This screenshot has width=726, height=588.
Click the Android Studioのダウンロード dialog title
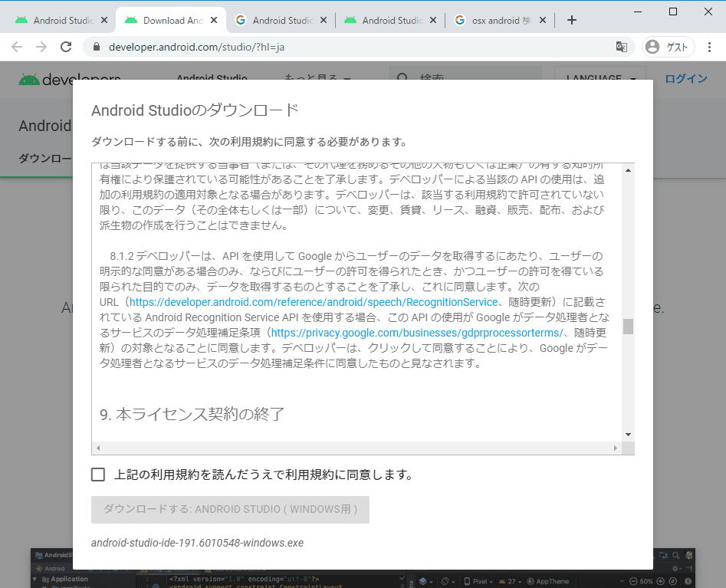pyautogui.click(x=195, y=110)
